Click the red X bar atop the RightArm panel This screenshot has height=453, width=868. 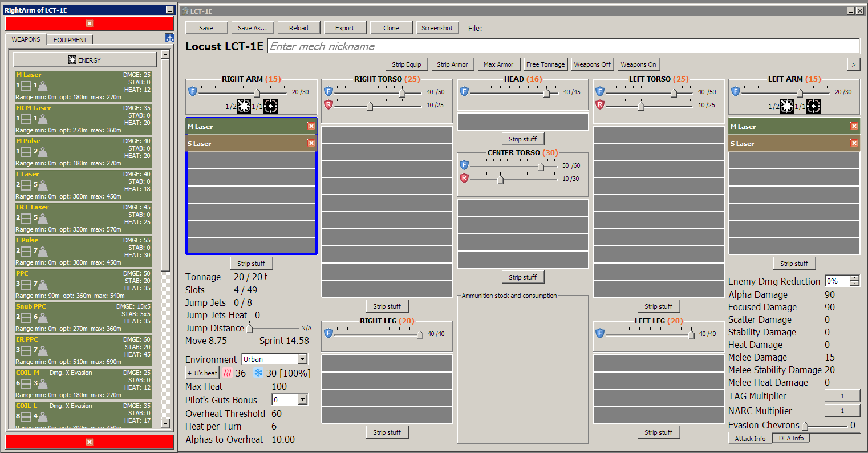tap(90, 23)
